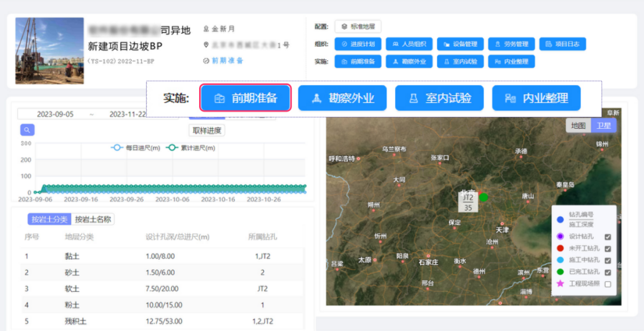Open the 人员组织 module
The width and height of the screenshot is (644, 331).
pyautogui.click(x=409, y=44)
